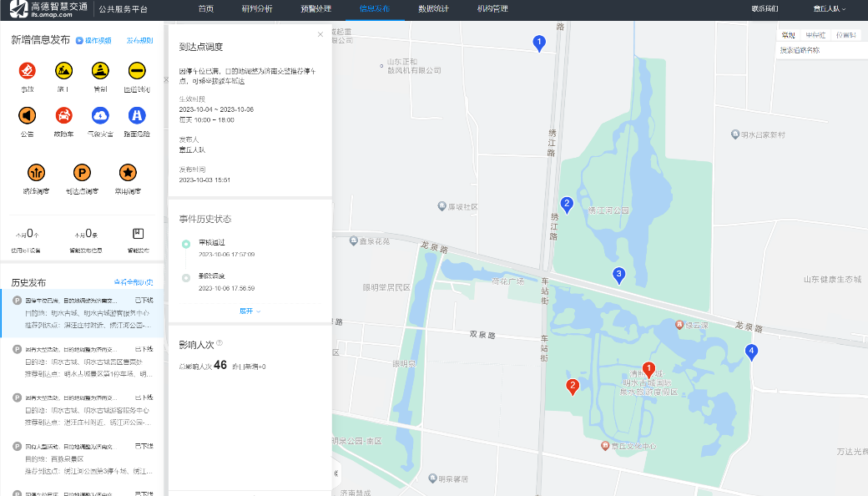Image resolution: width=868 pixels, height=496 pixels.
Task: Click blue map marker 3 in 绣江河公园
Action: [x=619, y=275]
